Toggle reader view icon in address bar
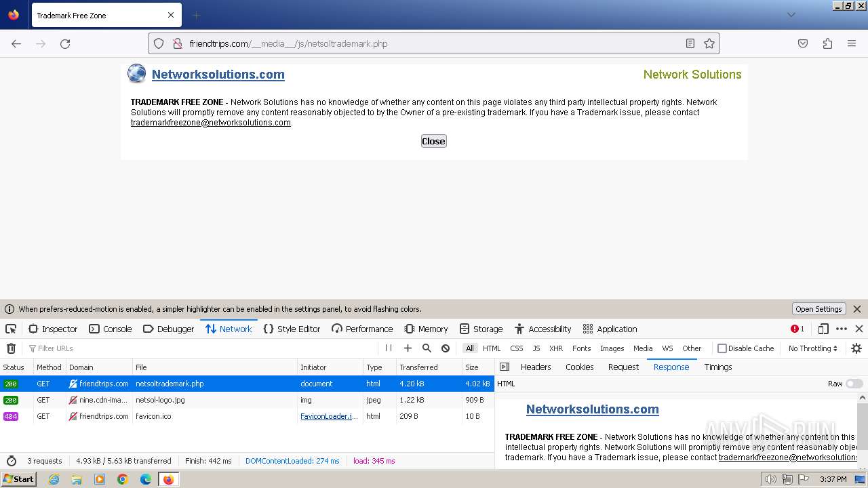868x488 pixels. [x=690, y=43]
